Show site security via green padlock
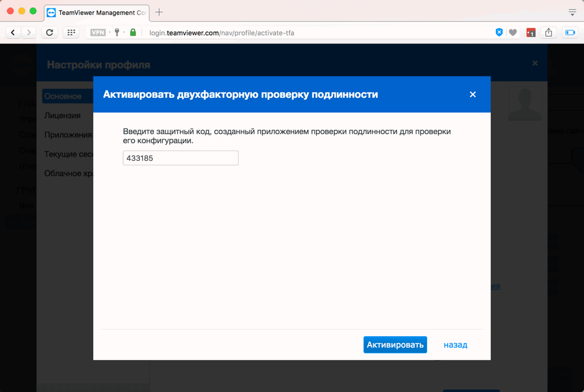Screen dimensions: 584x392 [133, 32]
